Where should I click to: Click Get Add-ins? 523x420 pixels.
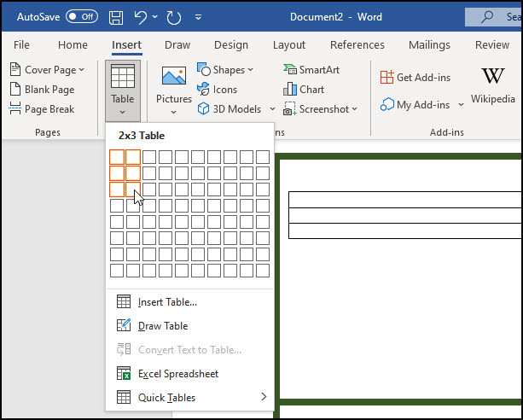point(415,78)
